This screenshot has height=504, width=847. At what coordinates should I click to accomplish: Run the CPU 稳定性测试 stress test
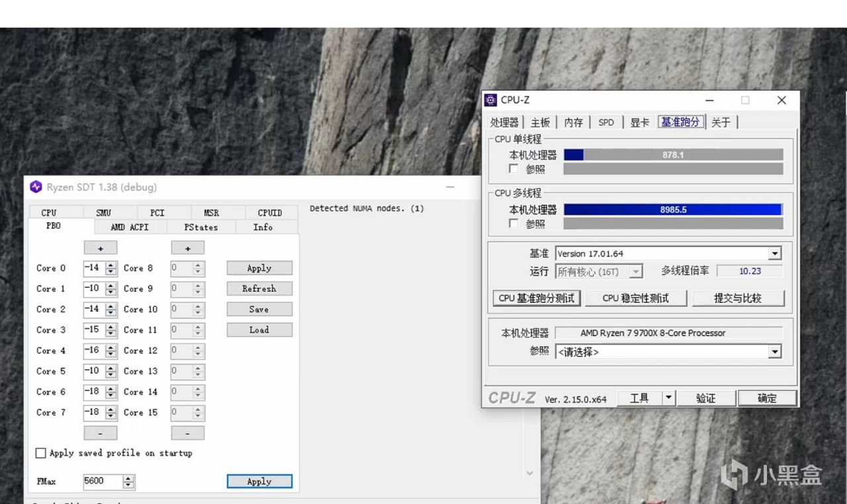click(x=636, y=298)
